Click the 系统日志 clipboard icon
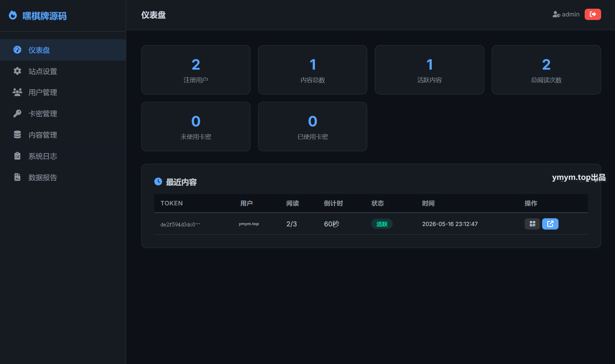Screen dimensions: 615x364 pyautogui.click(x=17, y=156)
